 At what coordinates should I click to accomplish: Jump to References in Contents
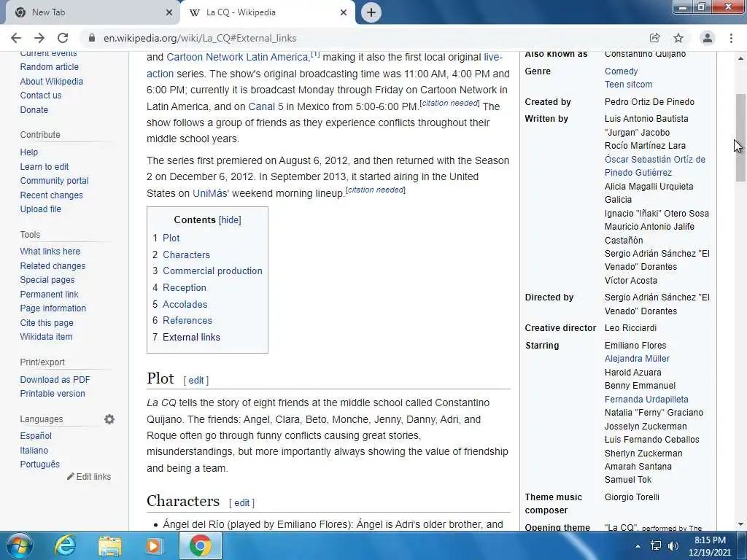tap(187, 321)
